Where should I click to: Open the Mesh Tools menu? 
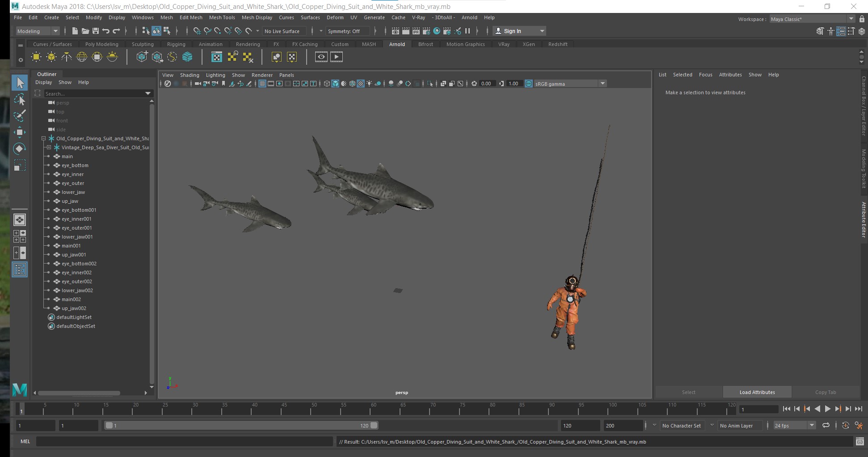tap(222, 17)
